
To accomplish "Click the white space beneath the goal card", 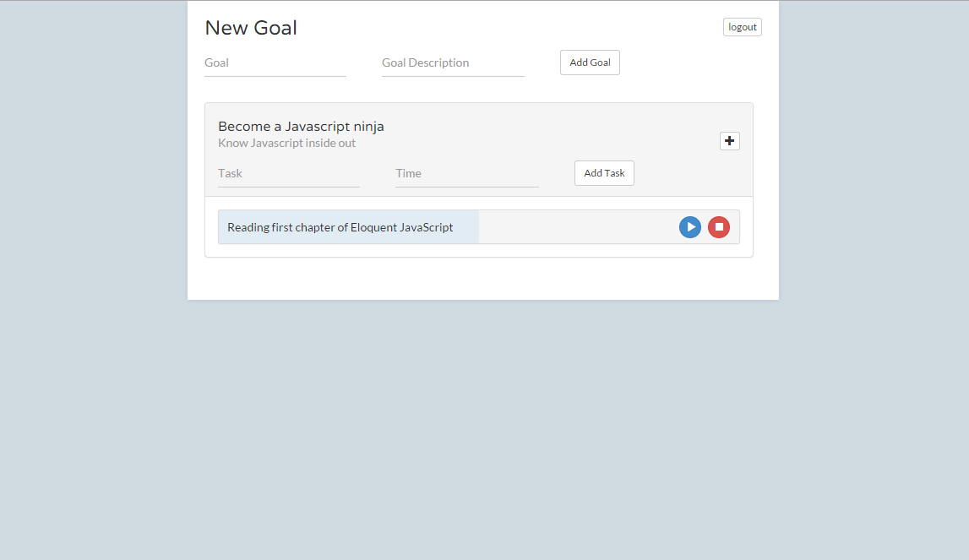I will (482, 279).
